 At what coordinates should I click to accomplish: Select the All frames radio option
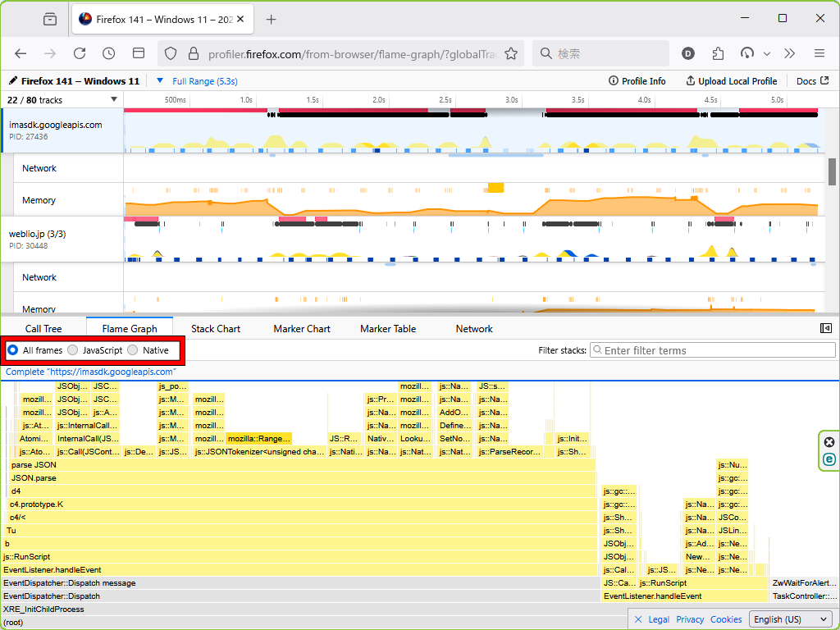13,350
